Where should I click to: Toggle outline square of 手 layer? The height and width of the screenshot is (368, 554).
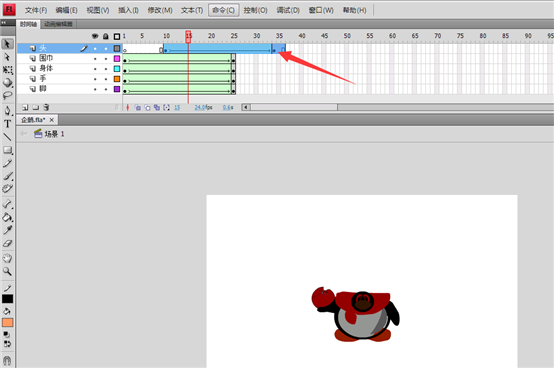117,79
